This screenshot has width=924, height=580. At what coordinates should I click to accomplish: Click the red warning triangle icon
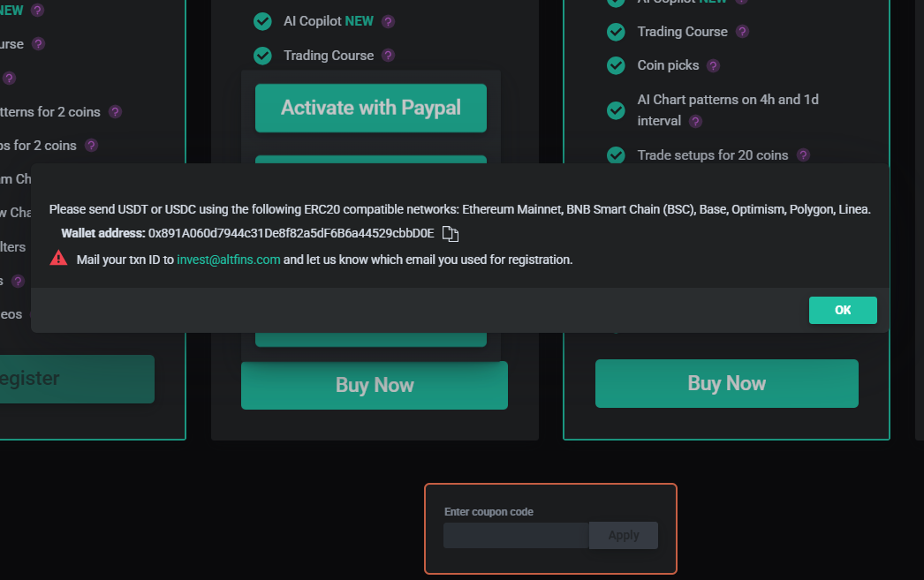tap(58, 259)
